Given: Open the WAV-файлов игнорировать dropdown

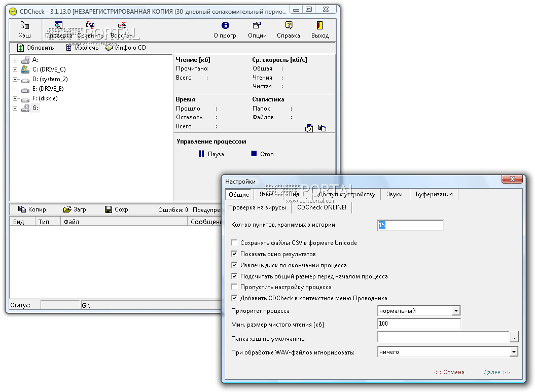Looking at the screenshot, I should 514,352.
